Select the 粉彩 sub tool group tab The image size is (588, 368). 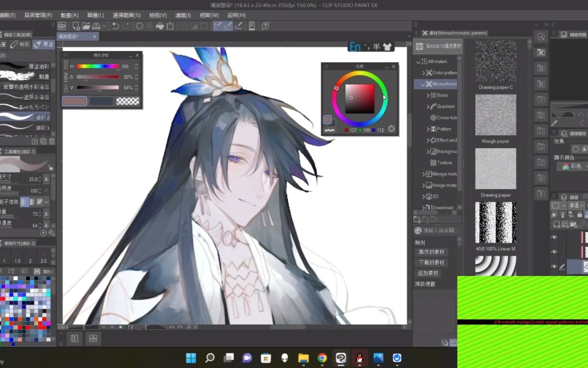[20, 44]
